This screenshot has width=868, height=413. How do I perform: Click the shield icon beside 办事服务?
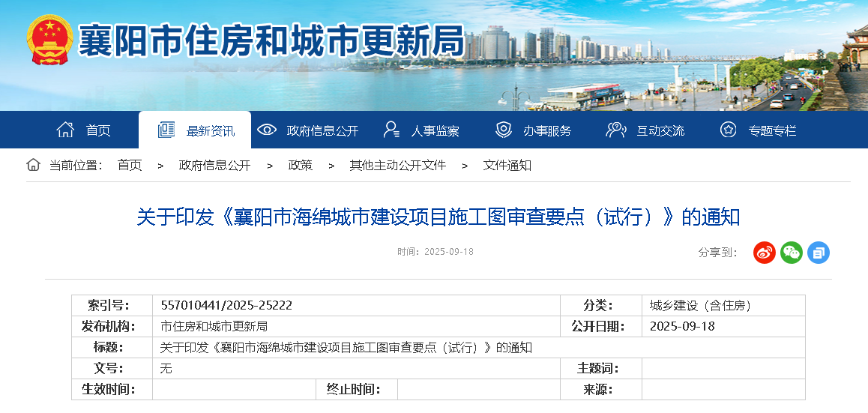click(x=503, y=130)
